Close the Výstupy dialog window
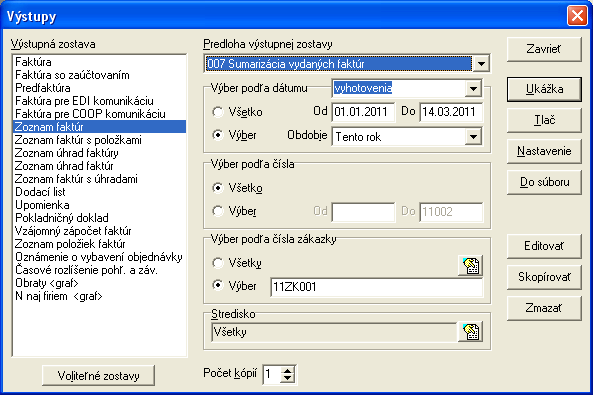 [577, 16]
